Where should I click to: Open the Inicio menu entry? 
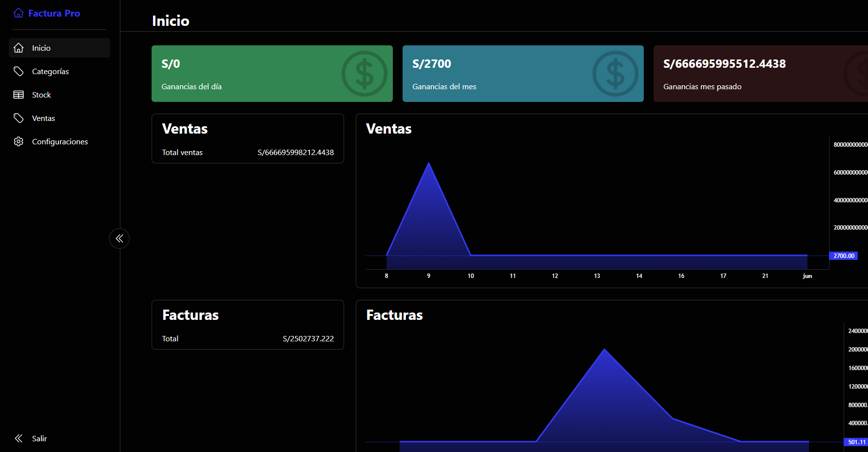(41, 47)
